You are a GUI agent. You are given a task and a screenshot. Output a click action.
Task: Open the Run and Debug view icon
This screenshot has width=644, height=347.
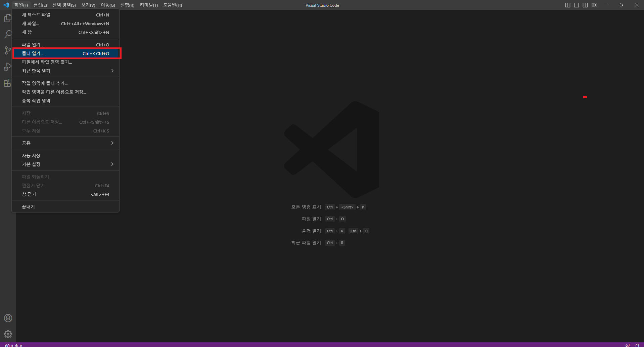8,67
